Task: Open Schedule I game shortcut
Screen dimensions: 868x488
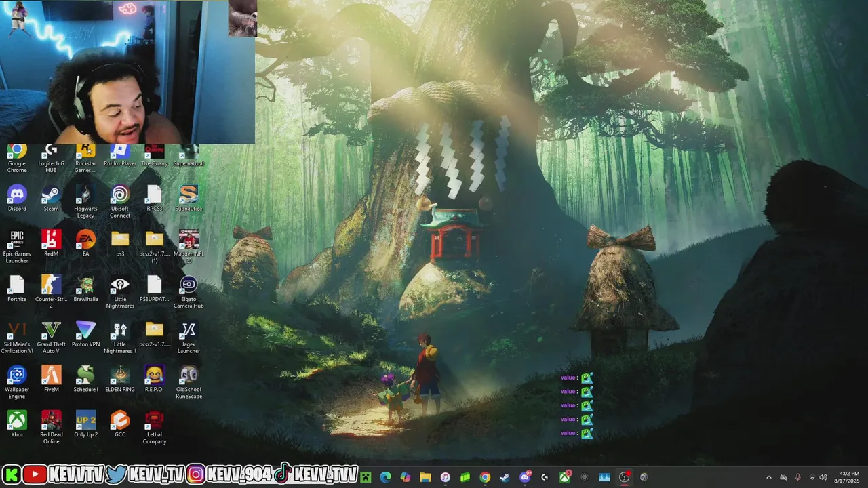Action: (85, 379)
